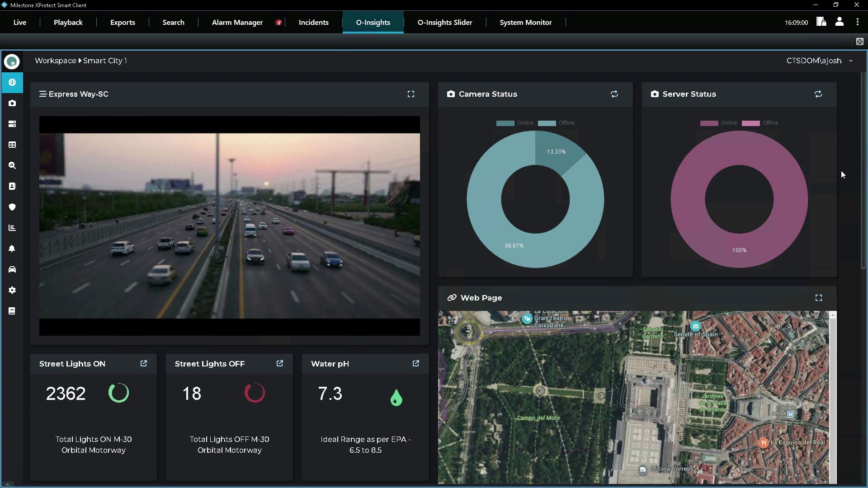This screenshot has width=868, height=488.
Task: Click the Street Lights OFF value 18
Action: click(192, 394)
